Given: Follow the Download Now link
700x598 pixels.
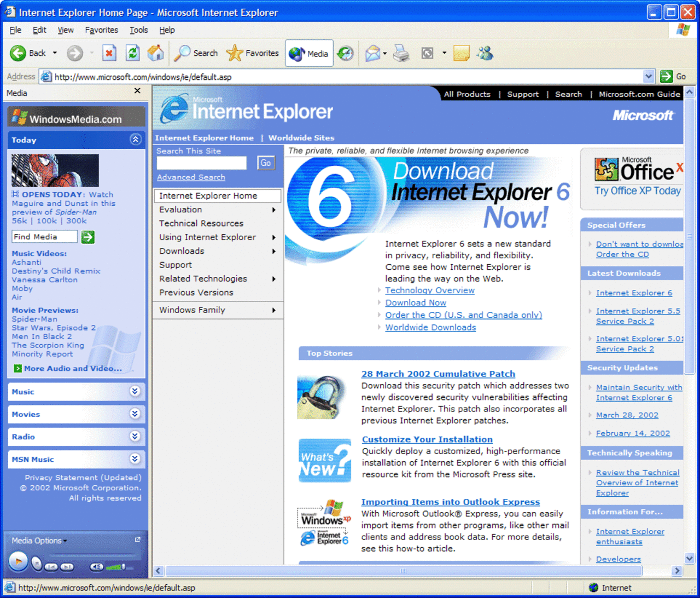Looking at the screenshot, I should (416, 303).
